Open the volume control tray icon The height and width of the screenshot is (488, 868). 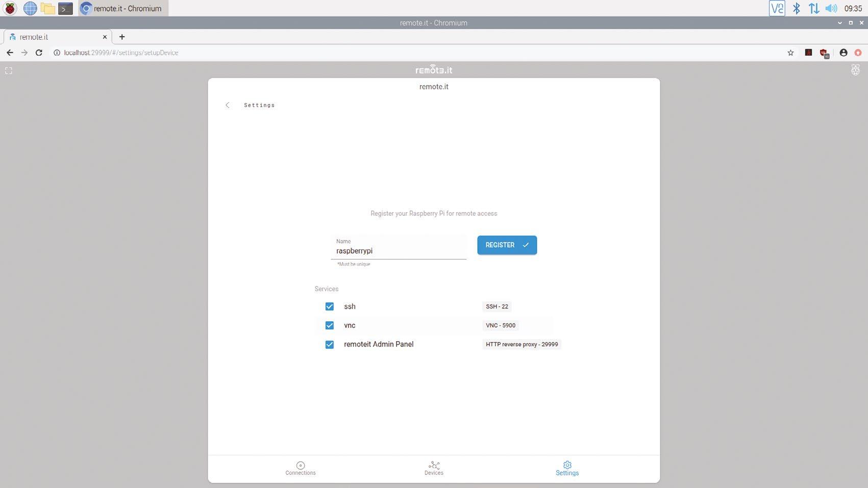[x=831, y=8]
